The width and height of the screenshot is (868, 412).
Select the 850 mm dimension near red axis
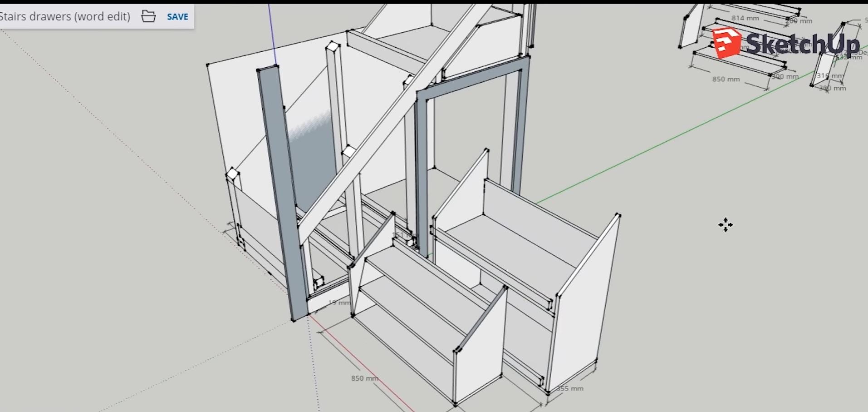[364, 378]
